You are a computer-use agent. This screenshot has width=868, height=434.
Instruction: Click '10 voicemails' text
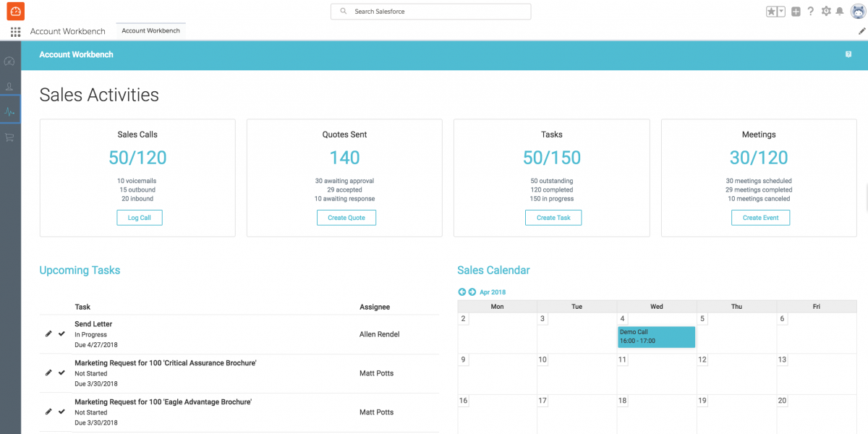137,181
